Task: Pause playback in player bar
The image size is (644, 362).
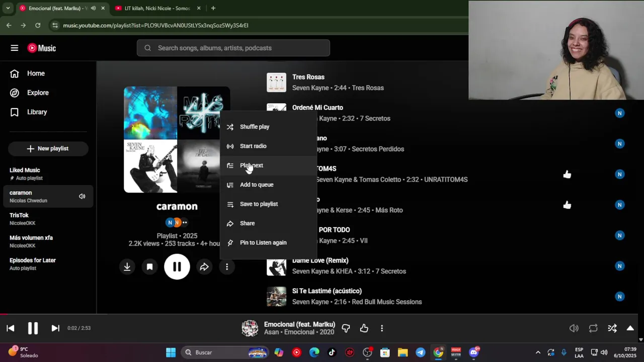Action: pos(33,328)
